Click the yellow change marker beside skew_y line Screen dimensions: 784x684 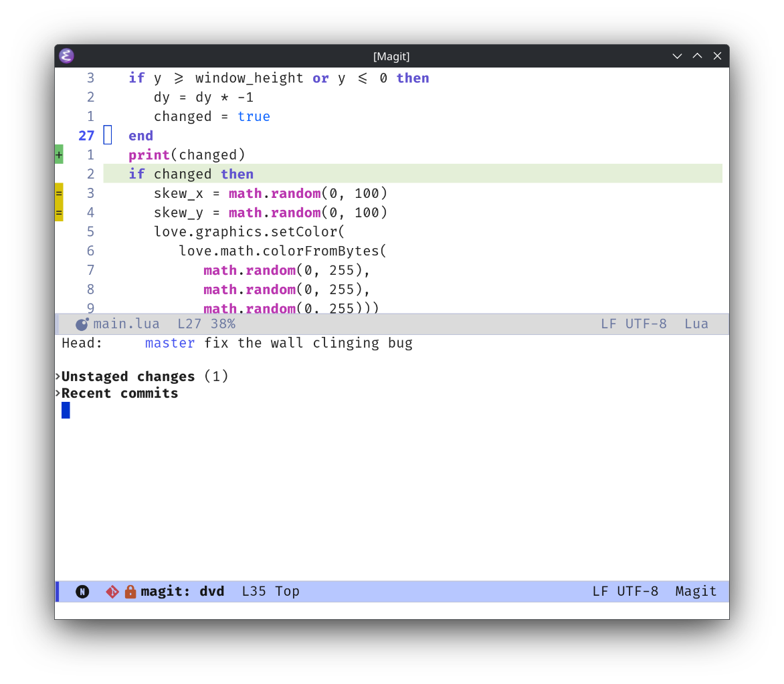click(x=59, y=213)
